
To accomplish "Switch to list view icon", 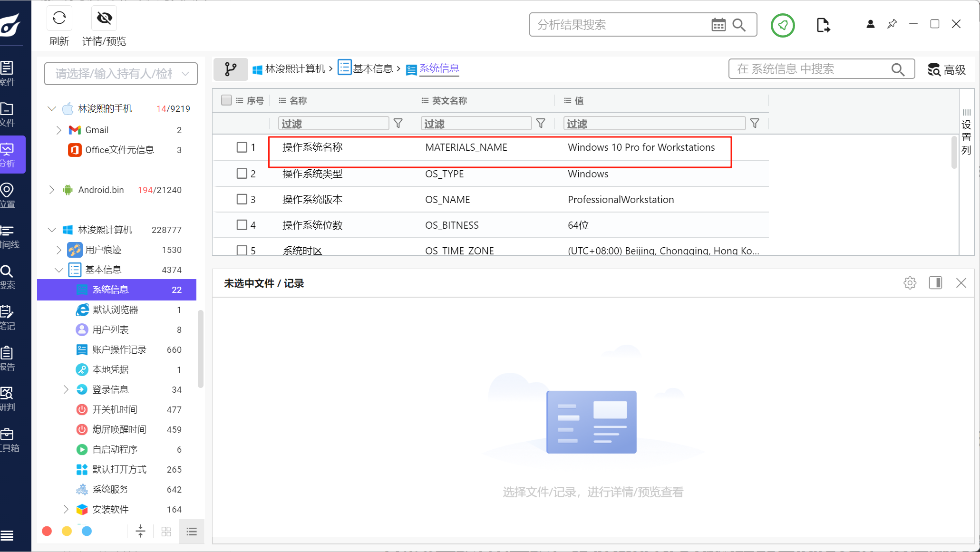I will [x=192, y=532].
